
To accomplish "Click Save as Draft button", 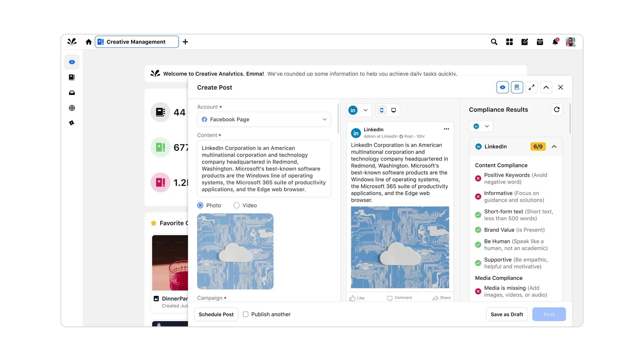I will (x=507, y=314).
